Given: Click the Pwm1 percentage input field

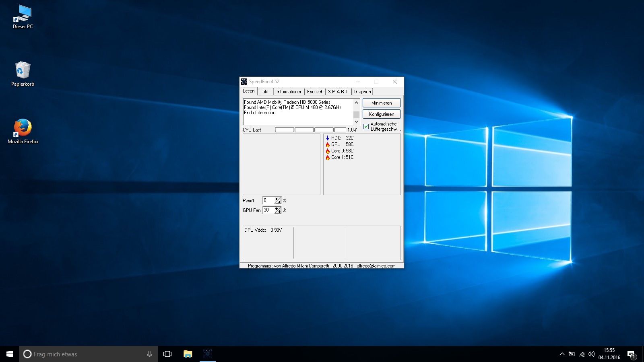Looking at the screenshot, I should pos(269,200).
